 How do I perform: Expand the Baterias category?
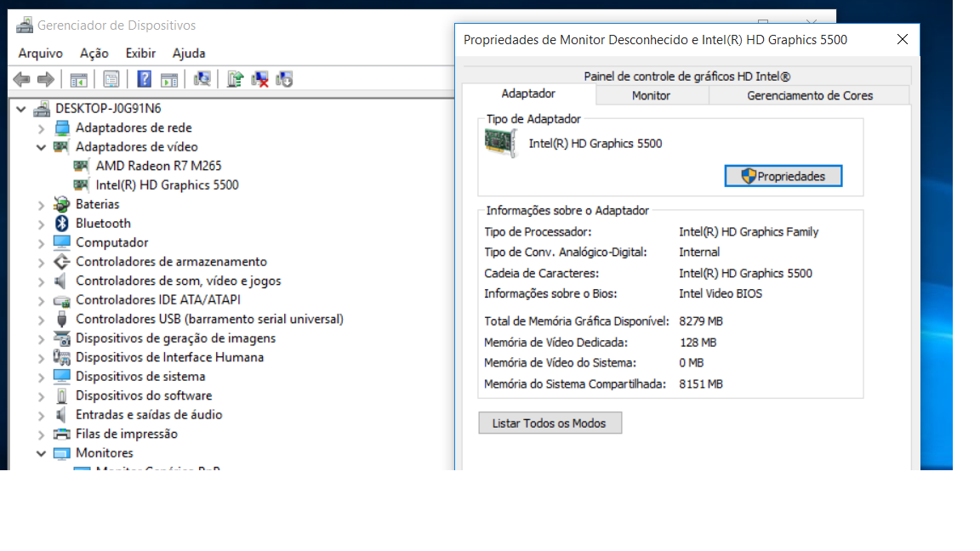(x=41, y=206)
